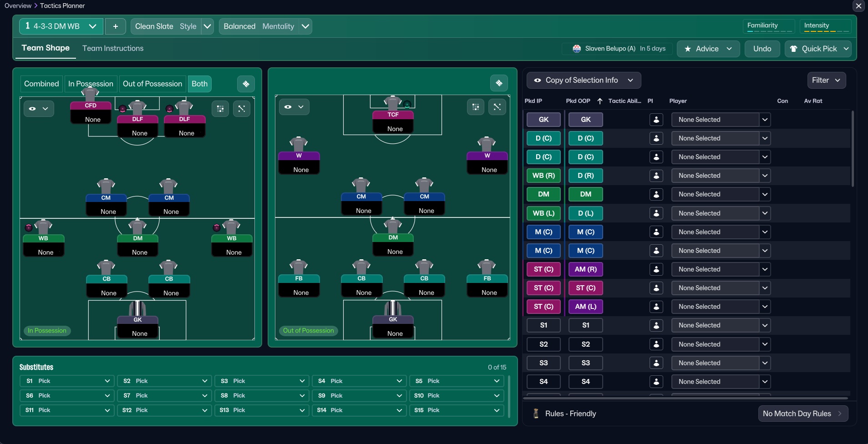Image resolution: width=868 pixels, height=444 pixels.
Task: Click the ST (C) Pkd OOP position button
Action: point(586,288)
